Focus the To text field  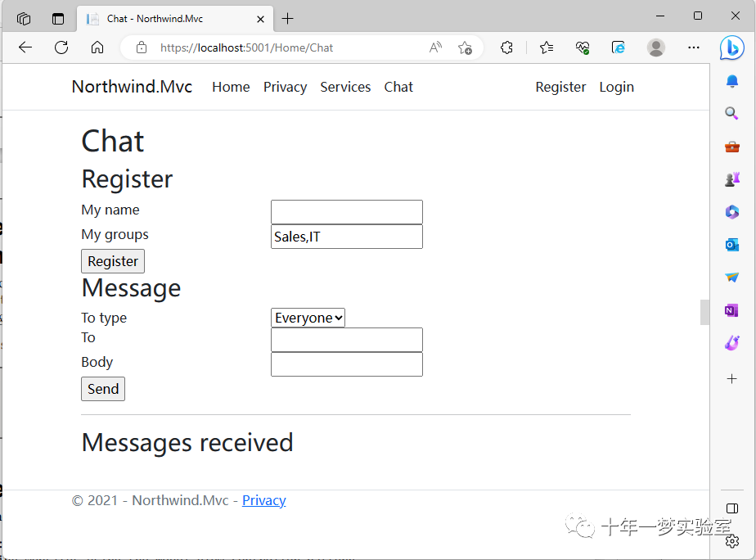click(347, 340)
